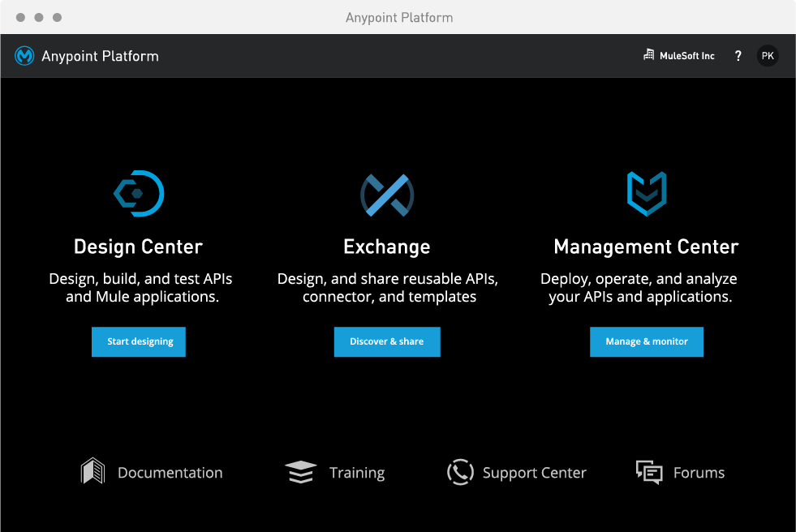Screen dimensions: 796x532
Task: Open the Documentation link
Action: point(170,473)
